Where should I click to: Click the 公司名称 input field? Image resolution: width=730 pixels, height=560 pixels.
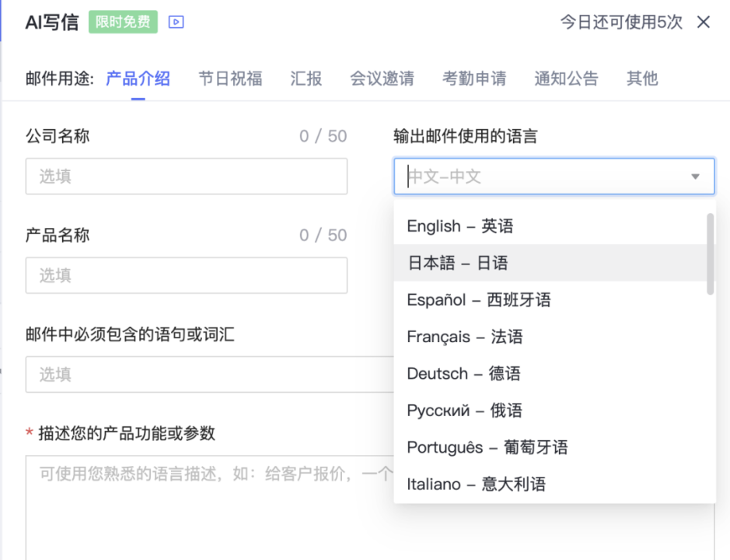186,177
